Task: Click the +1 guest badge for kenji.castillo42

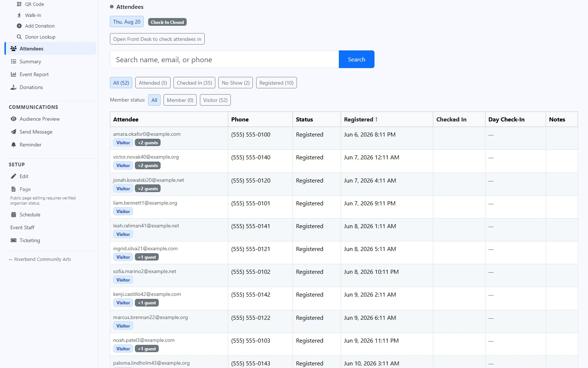Action: click(x=147, y=303)
